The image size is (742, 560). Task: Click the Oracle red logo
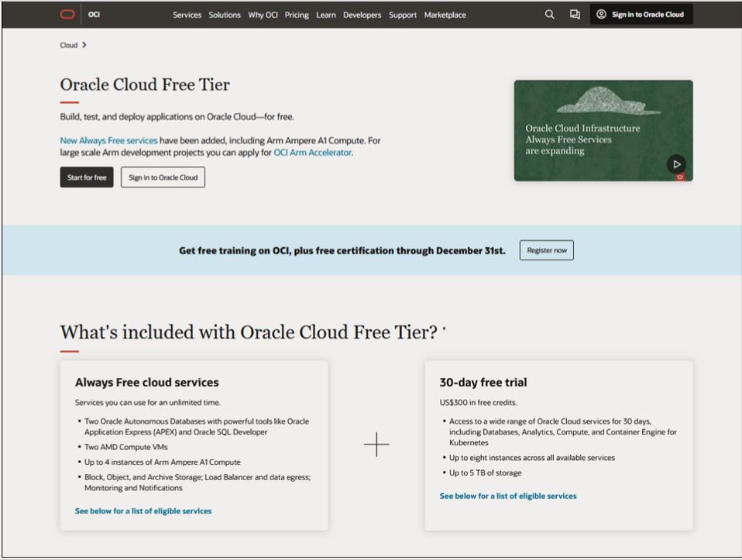(67, 13)
